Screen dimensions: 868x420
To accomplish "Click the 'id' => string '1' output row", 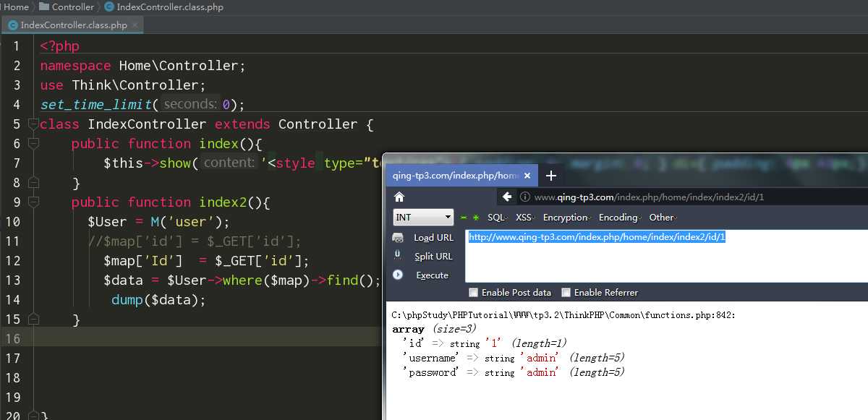I will 485,343.
